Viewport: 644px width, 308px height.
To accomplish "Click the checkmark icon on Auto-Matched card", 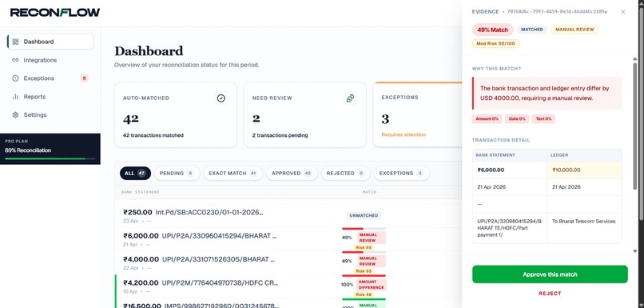I will [221, 98].
